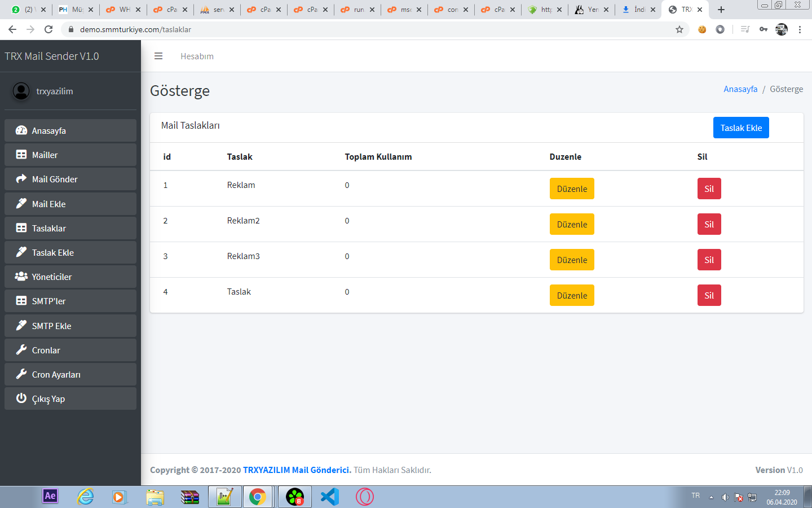This screenshot has width=812, height=508.
Task: Follow the Anasayfa breadcrumb link
Action: point(740,89)
